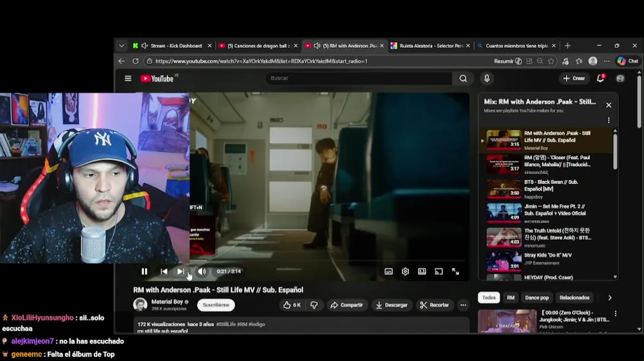Play BTS - Black Swan from the mix

[547, 189]
